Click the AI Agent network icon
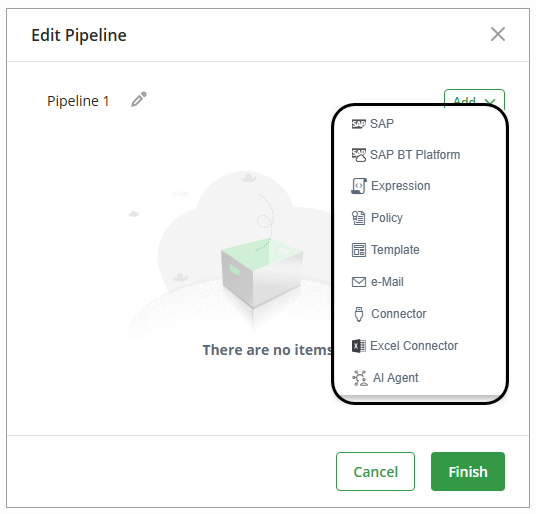 coord(360,378)
